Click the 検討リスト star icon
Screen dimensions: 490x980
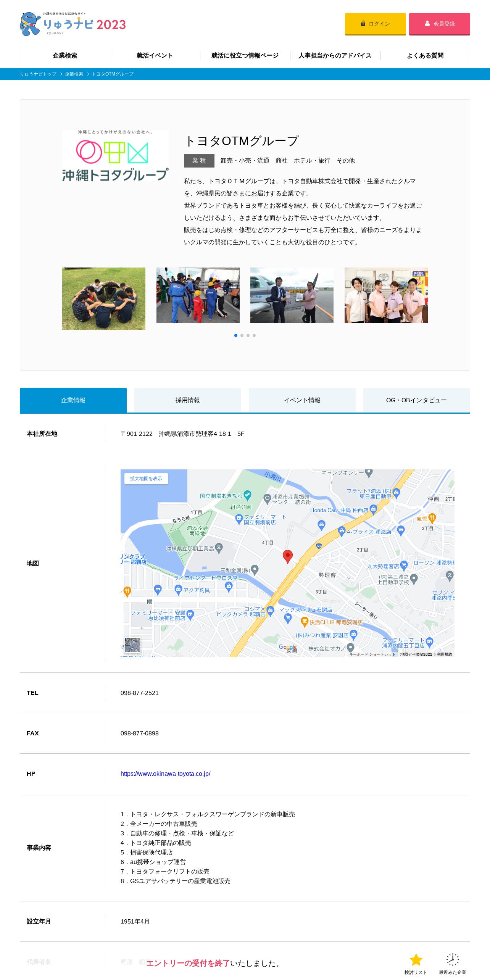click(416, 959)
